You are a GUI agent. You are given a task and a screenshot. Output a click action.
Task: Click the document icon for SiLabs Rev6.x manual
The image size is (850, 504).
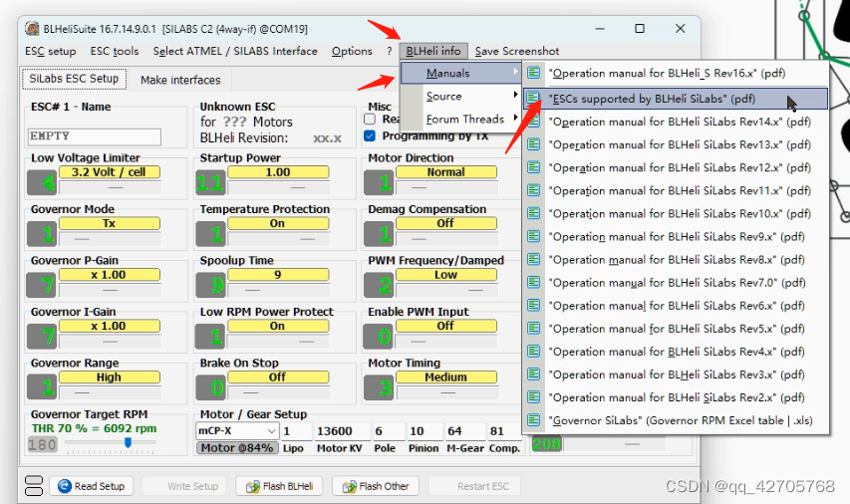coord(534,305)
